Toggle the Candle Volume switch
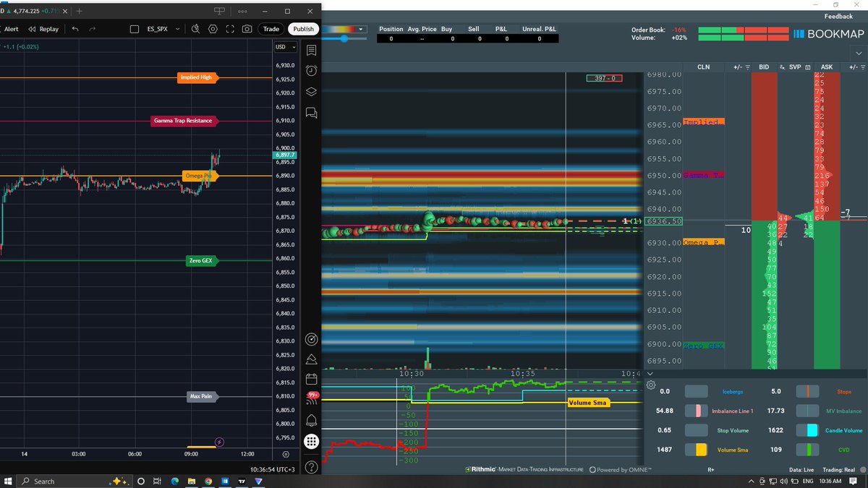 807,430
